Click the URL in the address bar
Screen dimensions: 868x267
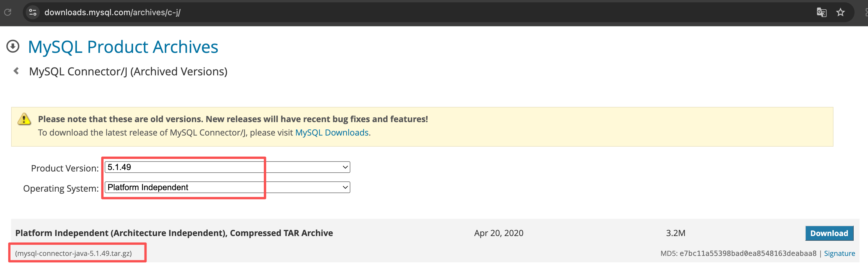point(113,13)
